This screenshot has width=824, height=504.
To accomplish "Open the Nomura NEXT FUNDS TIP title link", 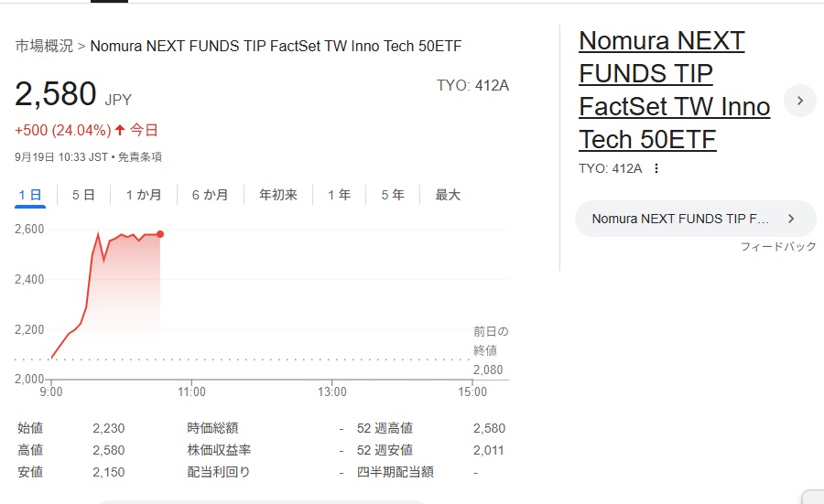I will [674, 91].
